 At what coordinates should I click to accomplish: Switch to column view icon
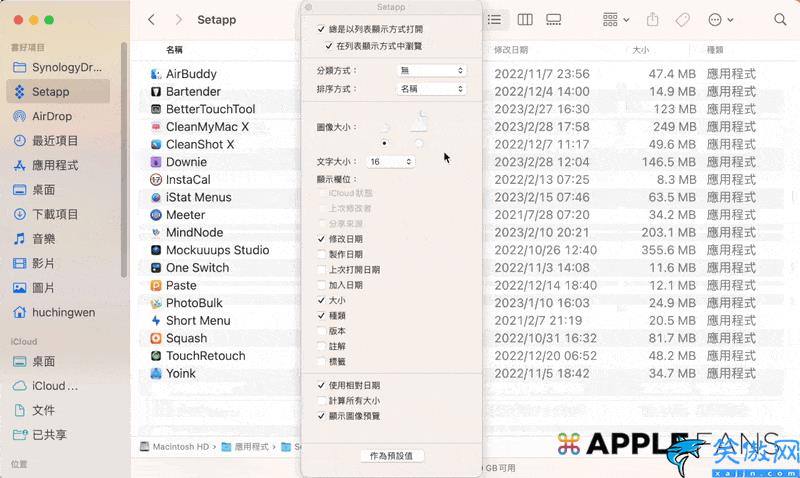tap(524, 20)
